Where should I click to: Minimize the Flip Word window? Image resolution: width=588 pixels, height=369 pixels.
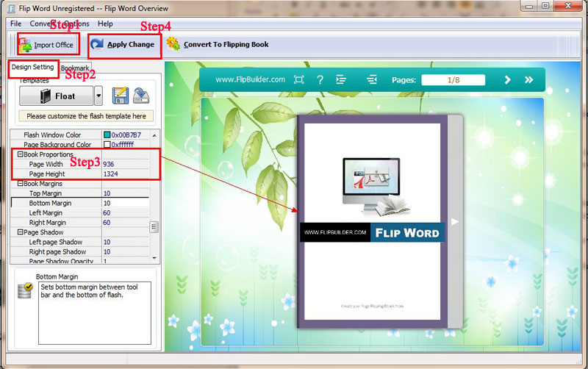(529, 6)
